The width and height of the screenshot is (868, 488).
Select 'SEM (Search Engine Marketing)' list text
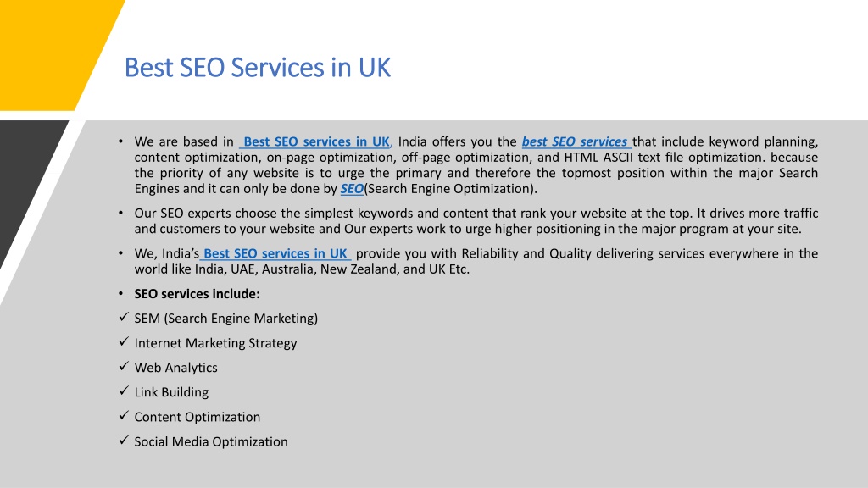pos(225,319)
